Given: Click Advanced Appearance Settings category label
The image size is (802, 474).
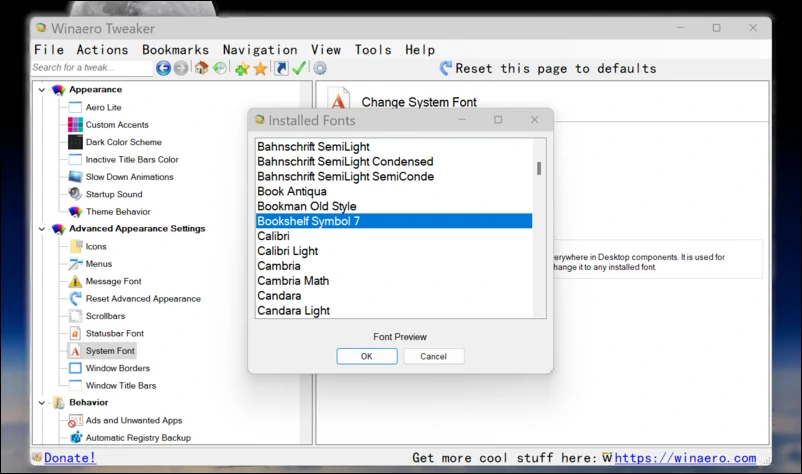Looking at the screenshot, I should [x=137, y=229].
